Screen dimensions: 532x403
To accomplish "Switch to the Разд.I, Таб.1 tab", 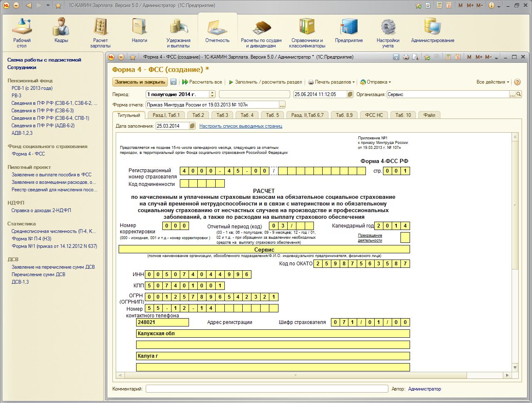I will (x=166, y=115).
